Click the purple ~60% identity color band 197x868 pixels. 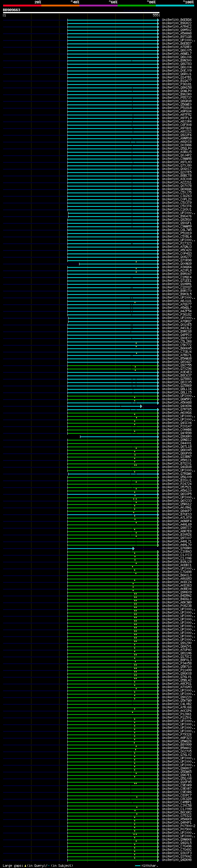point(99,6)
